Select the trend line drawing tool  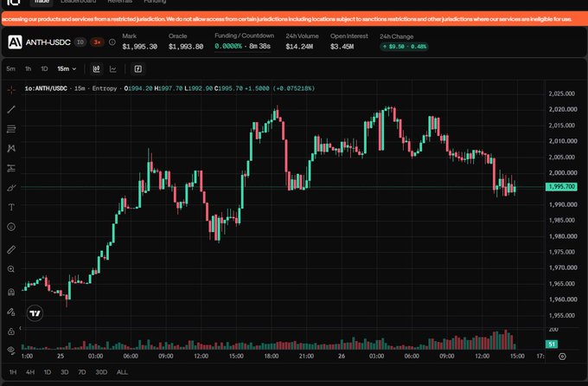[x=11, y=109]
